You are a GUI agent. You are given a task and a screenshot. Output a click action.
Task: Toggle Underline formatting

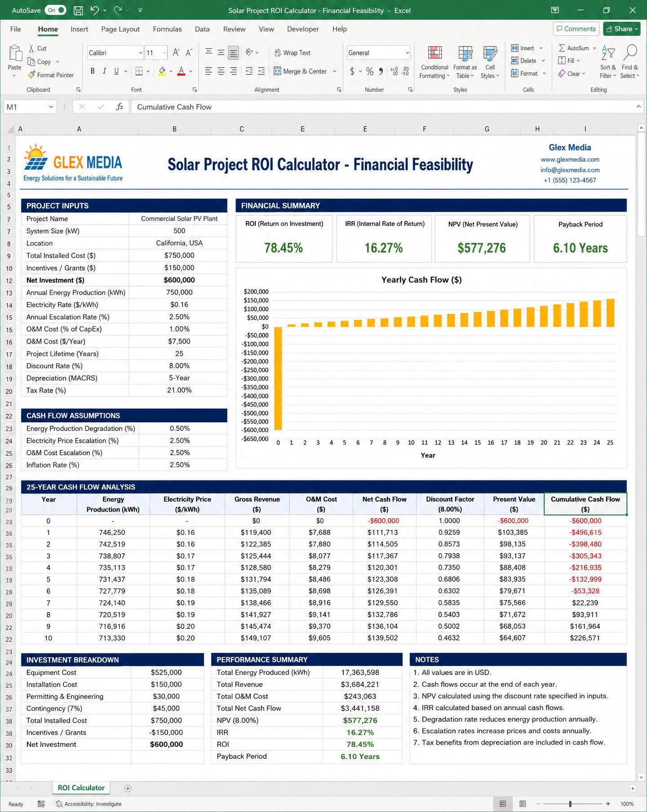click(x=116, y=71)
